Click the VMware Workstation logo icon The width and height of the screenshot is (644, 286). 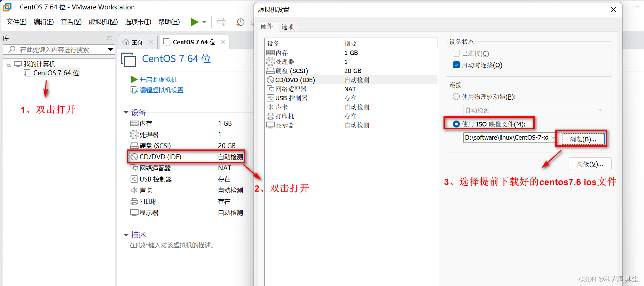click(7, 7)
